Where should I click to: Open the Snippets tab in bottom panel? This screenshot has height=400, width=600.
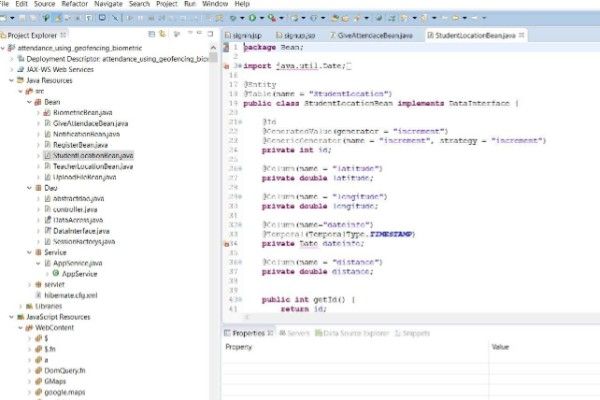coord(412,333)
